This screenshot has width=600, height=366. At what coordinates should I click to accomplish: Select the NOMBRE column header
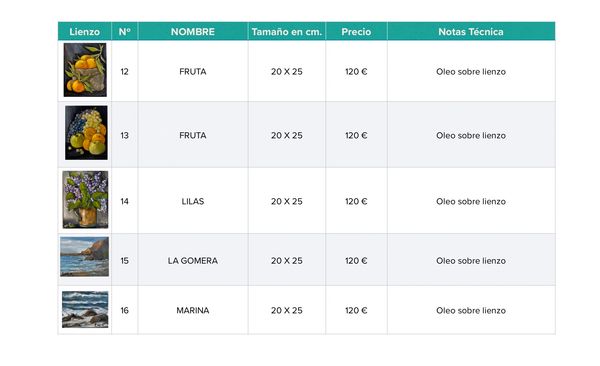(x=193, y=31)
